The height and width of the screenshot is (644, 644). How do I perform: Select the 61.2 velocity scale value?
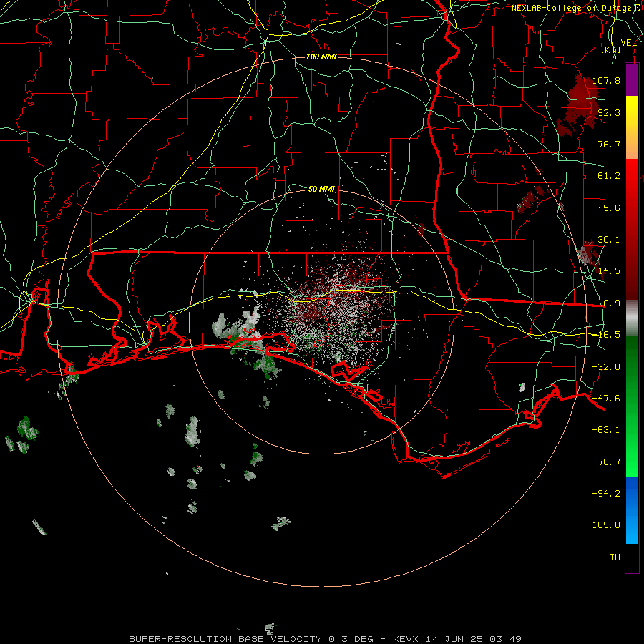[x=609, y=176]
